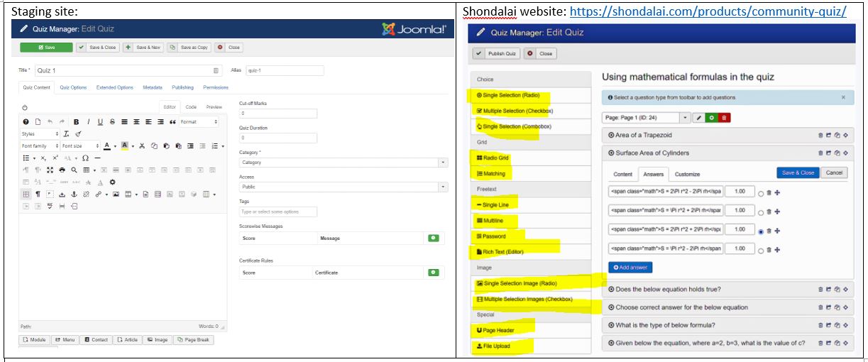Select the first answer's radio button

761,192
